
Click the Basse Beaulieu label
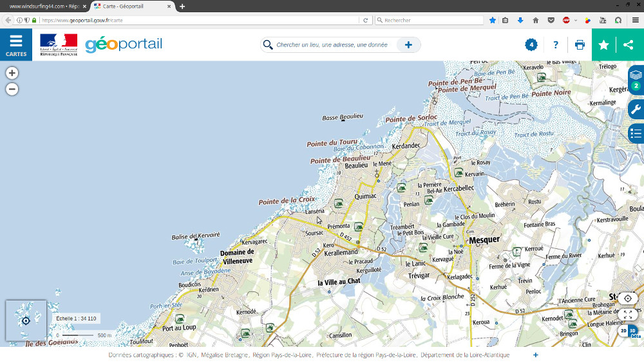[x=343, y=117]
